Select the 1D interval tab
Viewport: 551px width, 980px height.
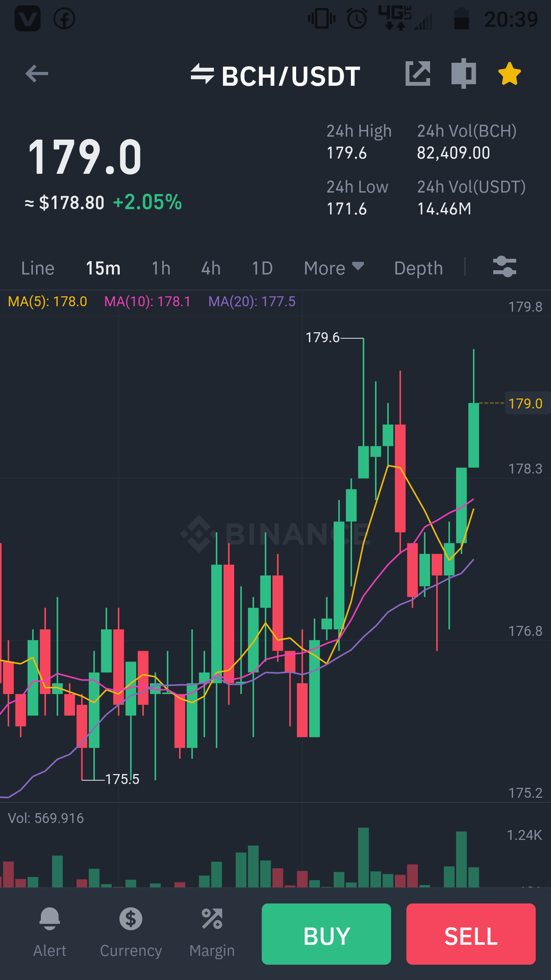262,268
